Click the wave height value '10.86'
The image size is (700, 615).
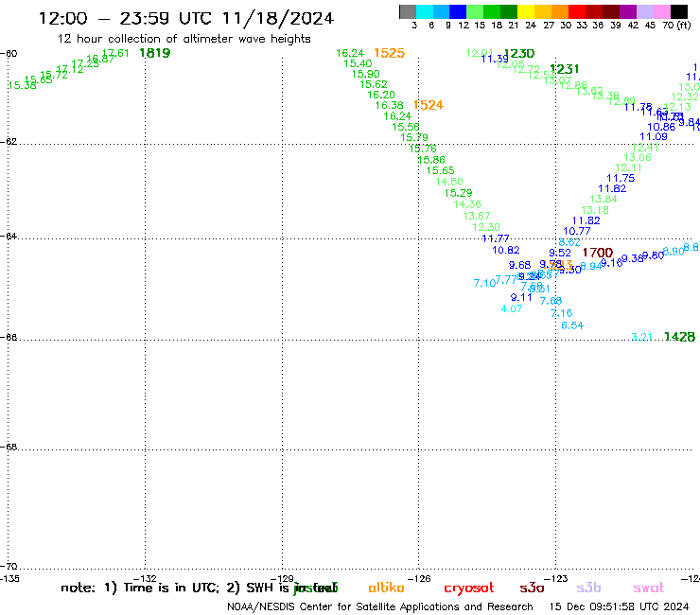coord(661,128)
